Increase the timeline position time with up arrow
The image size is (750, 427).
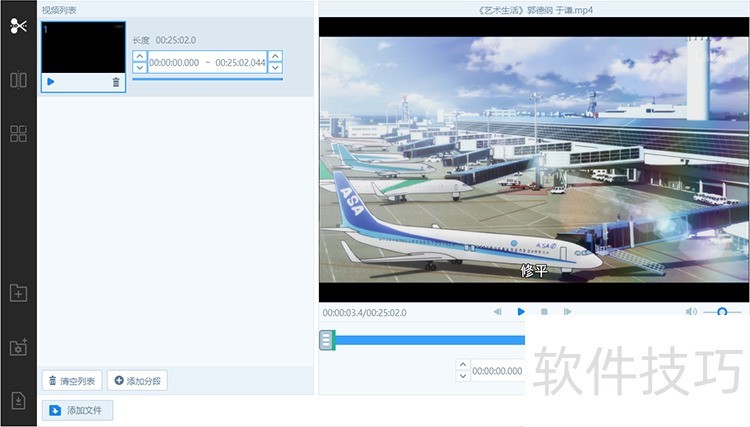pos(463,365)
